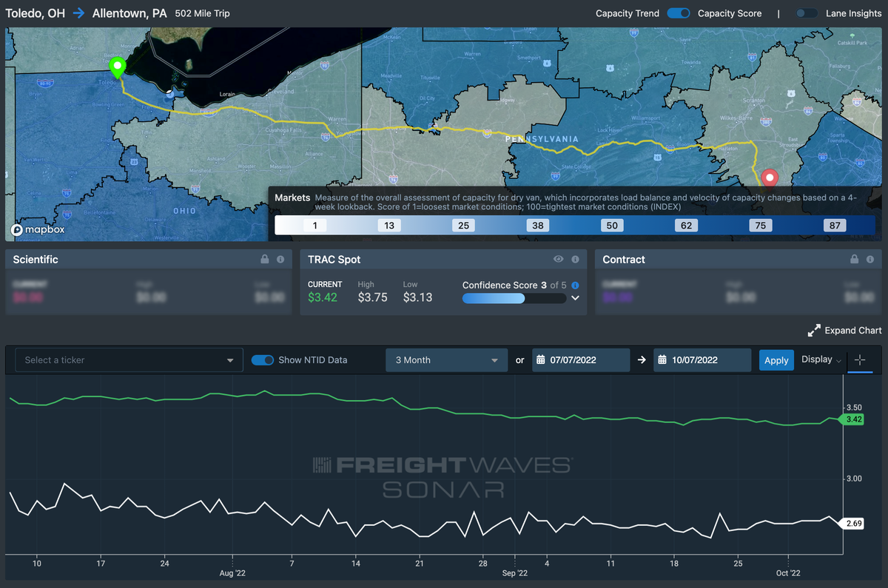
Task: Expand the Confidence Score details chevron
Action: click(575, 298)
